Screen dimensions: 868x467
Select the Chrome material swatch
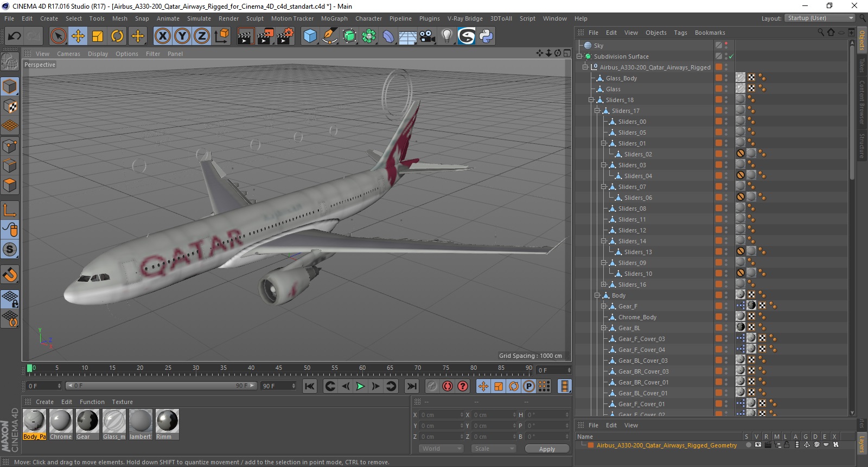[x=61, y=424]
